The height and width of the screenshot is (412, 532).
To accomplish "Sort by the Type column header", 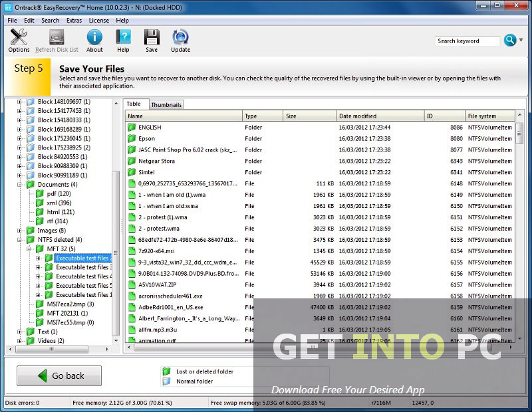I will [263, 116].
